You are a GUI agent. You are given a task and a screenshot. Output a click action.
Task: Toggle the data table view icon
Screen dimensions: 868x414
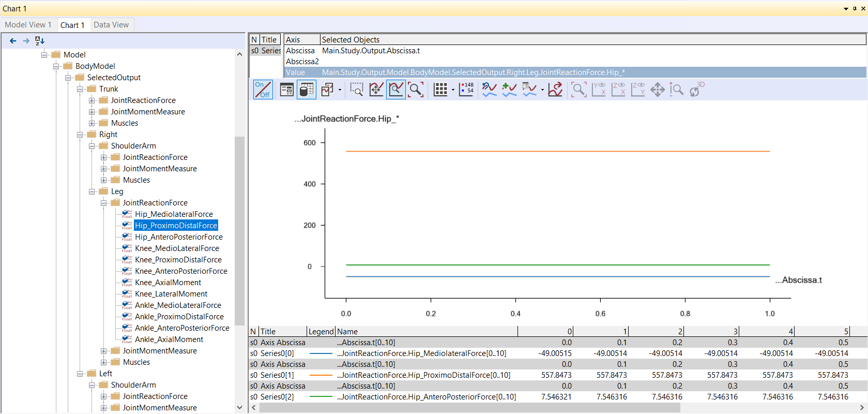(306, 90)
